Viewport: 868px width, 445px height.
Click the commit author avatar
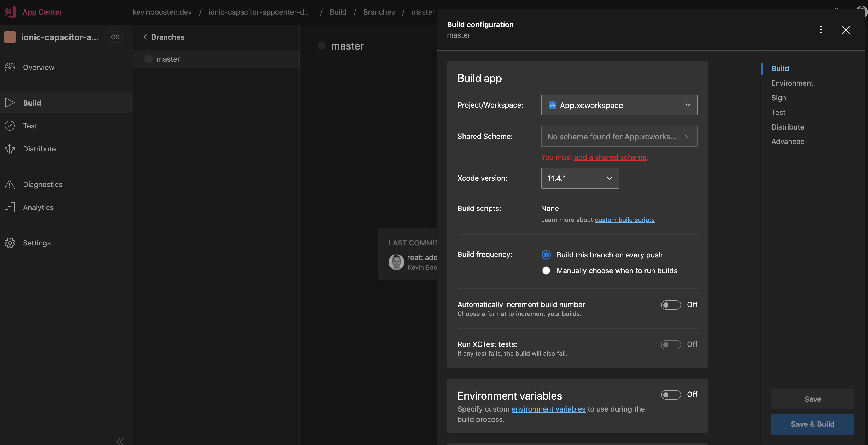click(396, 262)
